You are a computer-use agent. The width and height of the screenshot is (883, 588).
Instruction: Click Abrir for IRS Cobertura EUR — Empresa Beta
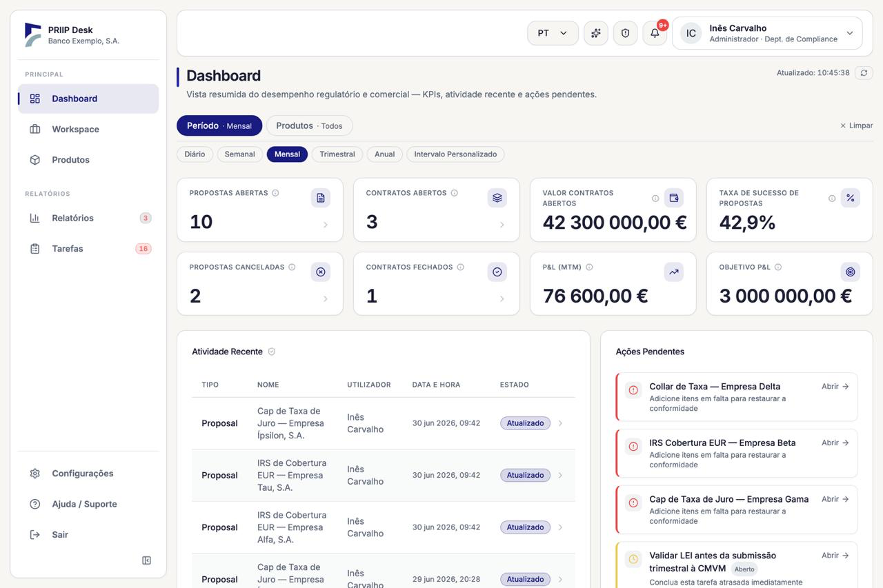835,443
